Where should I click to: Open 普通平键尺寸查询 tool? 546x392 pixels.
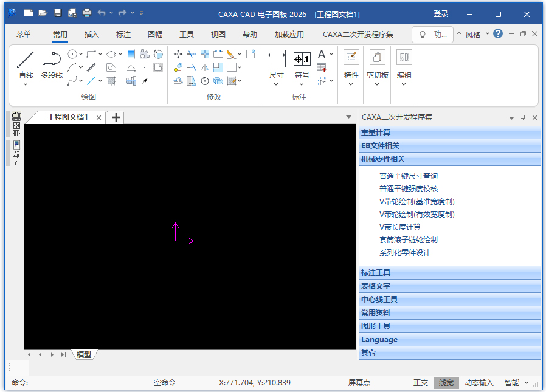tap(409, 176)
